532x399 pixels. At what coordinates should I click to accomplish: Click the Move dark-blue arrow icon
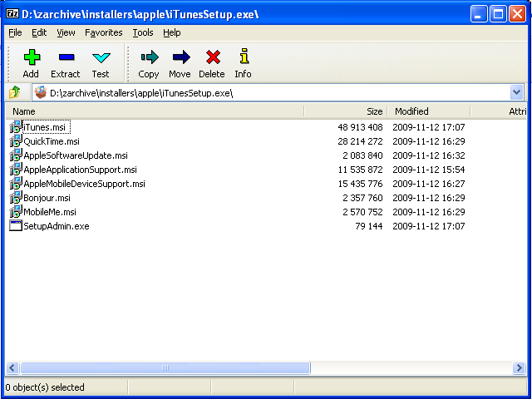tap(181, 57)
